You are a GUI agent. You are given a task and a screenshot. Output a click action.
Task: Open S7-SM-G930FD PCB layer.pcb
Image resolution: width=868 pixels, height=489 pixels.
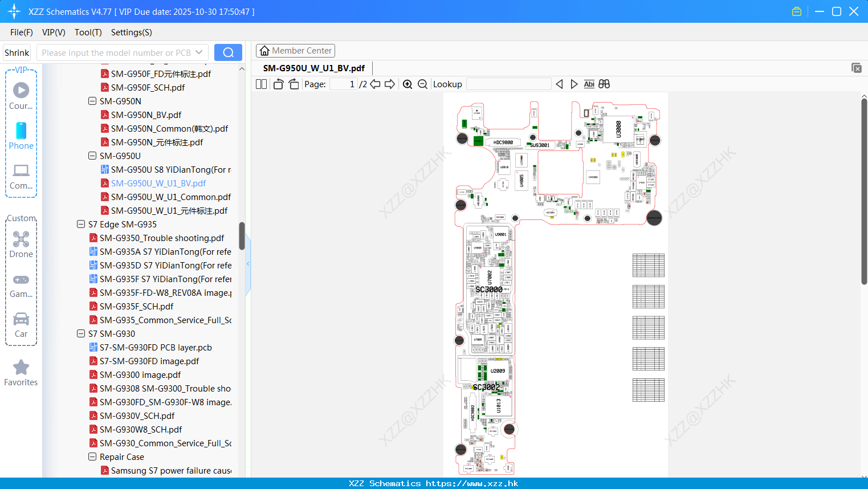tap(156, 347)
